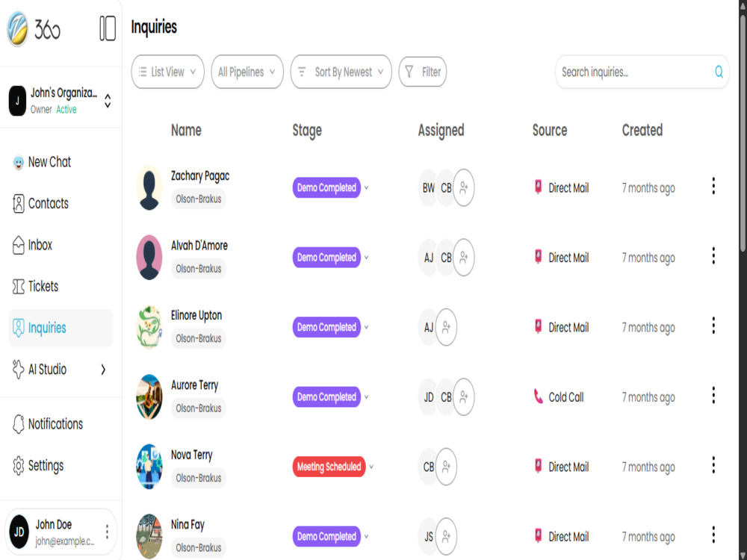Click Olson-Brakus tag under Nina Fay
This screenshot has height=560, width=747.
click(198, 547)
